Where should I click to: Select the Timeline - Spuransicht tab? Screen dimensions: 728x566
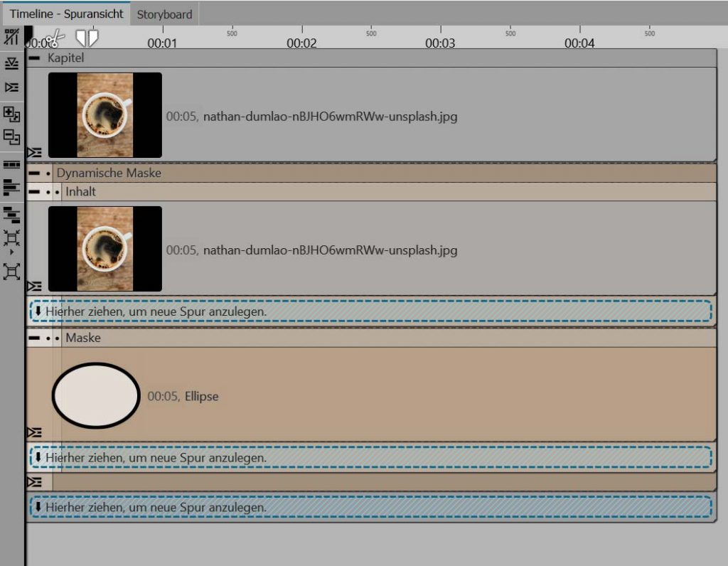point(66,14)
